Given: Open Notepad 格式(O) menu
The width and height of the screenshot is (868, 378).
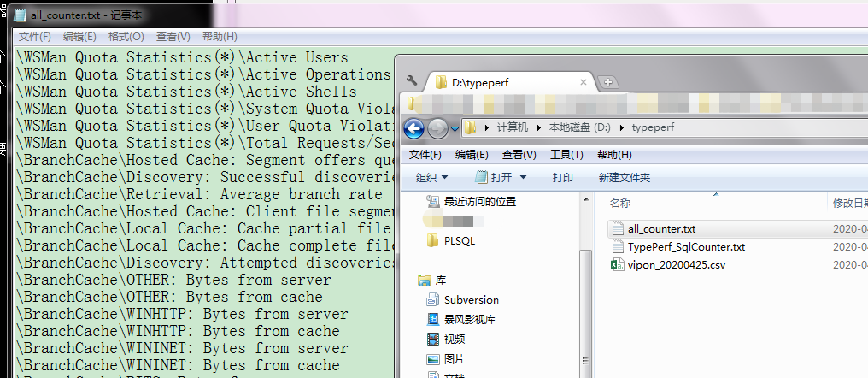Looking at the screenshot, I should click(126, 37).
